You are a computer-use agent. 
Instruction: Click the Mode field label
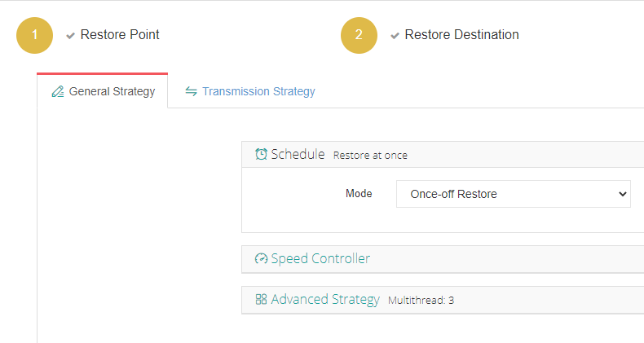coord(359,194)
